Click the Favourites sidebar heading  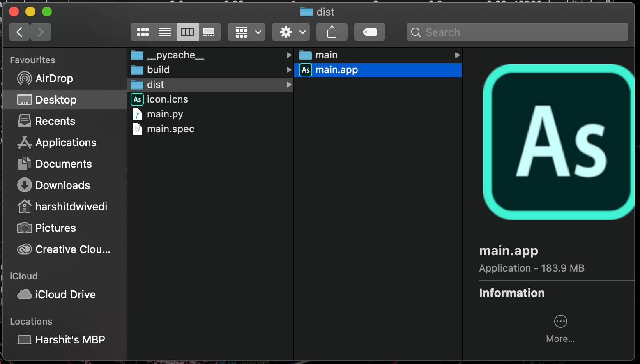click(x=32, y=60)
